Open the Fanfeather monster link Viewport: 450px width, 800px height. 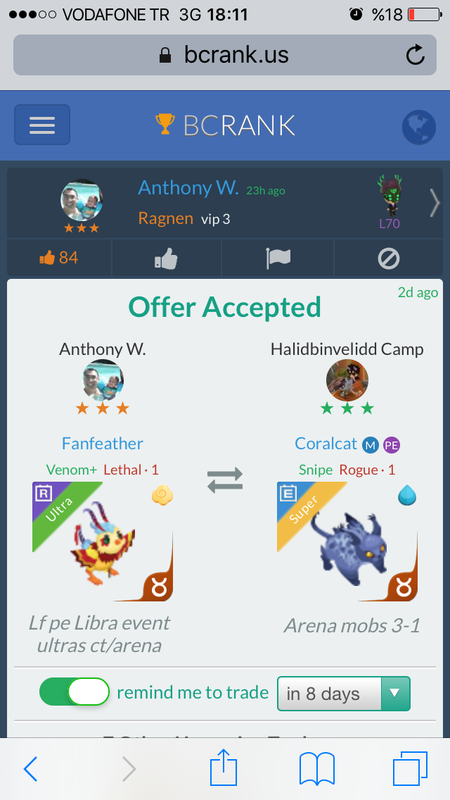103,443
